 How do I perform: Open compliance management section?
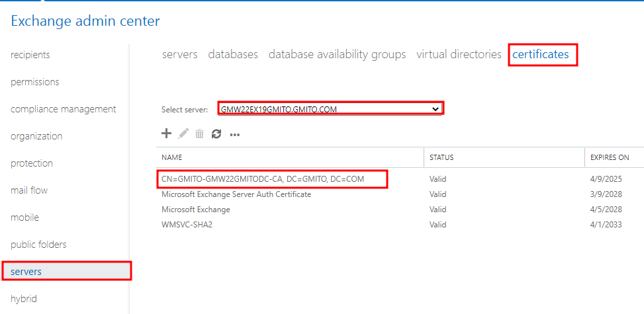click(x=64, y=109)
